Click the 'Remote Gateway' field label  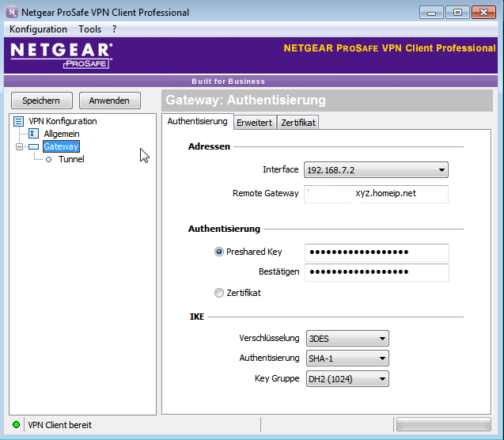pos(266,193)
